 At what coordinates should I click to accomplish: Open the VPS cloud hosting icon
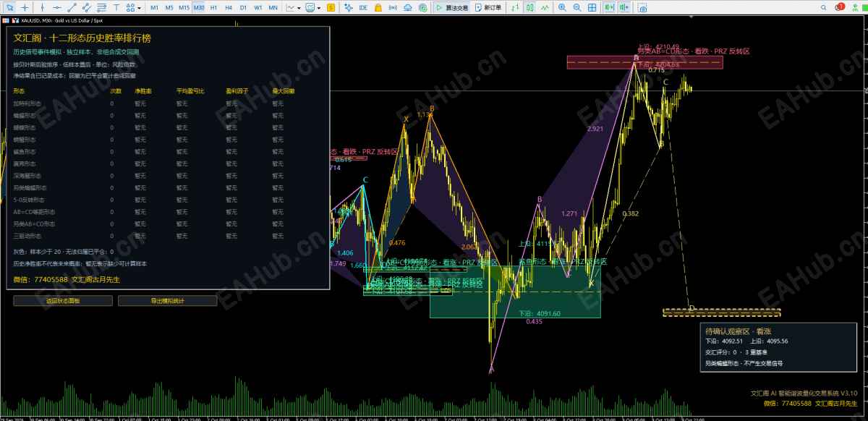coord(408,7)
